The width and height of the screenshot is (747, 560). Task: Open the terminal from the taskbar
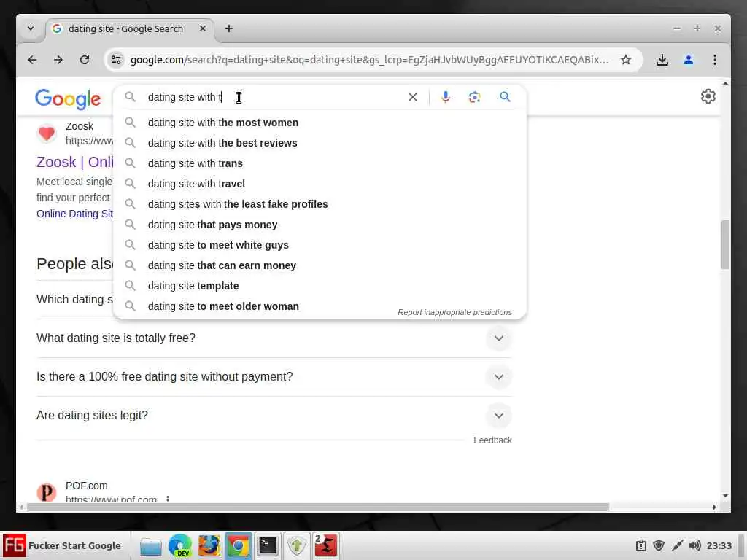pyautogui.click(x=267, y=545)
